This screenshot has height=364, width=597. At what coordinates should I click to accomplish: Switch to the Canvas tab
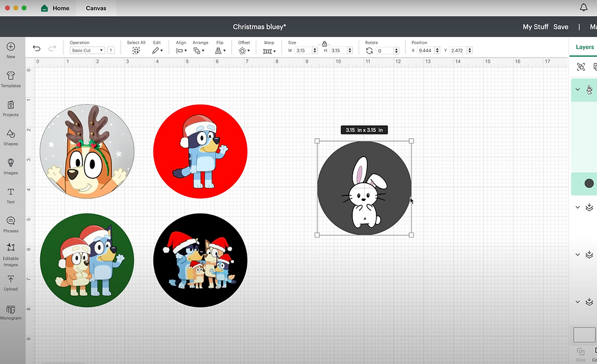[96, 8]
